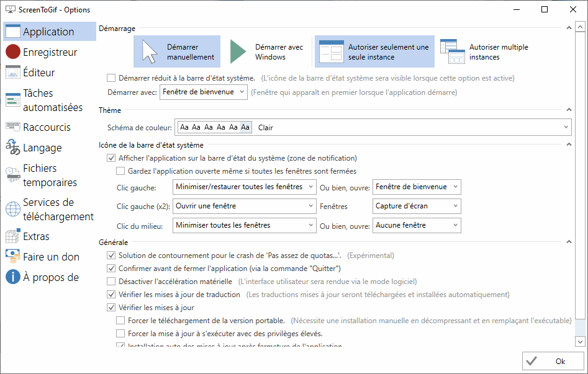Open the Fenêtres Capture d'écran dropdown
The width and height of the screenshot is (588, 374).
coord(417,206)
